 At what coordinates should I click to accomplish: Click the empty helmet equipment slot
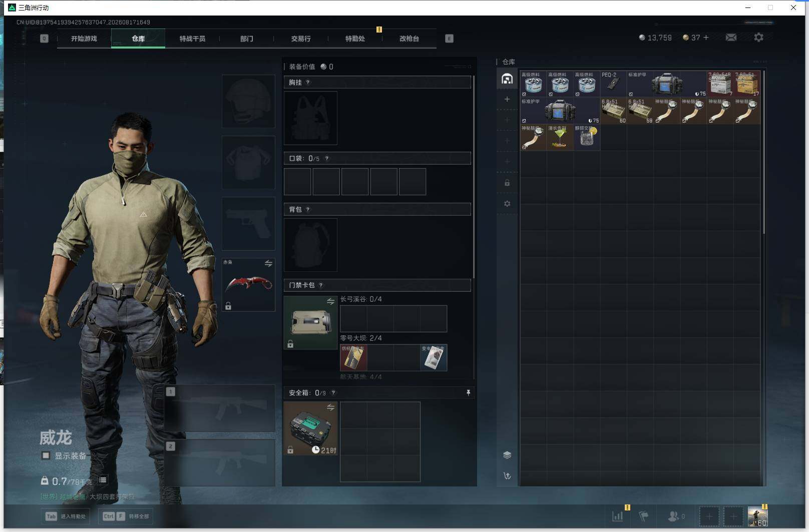(x=248, y=101)
